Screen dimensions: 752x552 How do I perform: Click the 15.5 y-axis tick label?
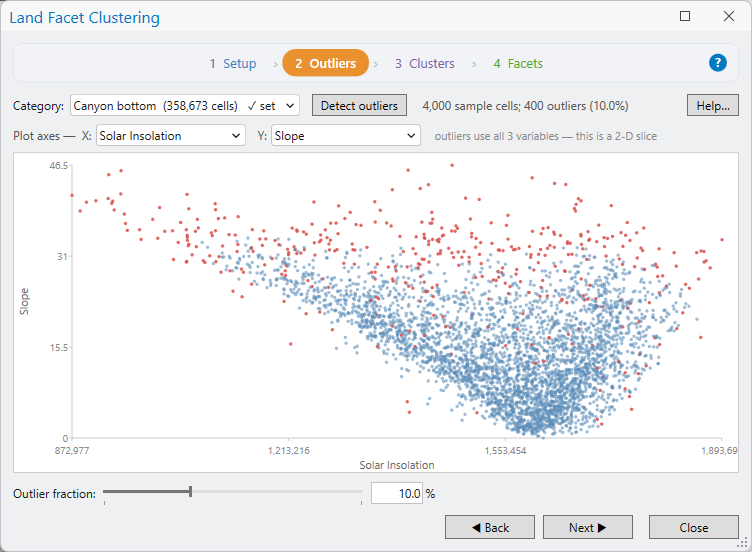(59, 348)
